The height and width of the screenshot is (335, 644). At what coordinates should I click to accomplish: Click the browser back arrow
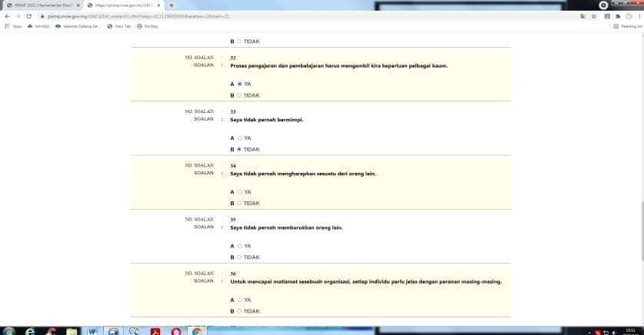point(7,15)
